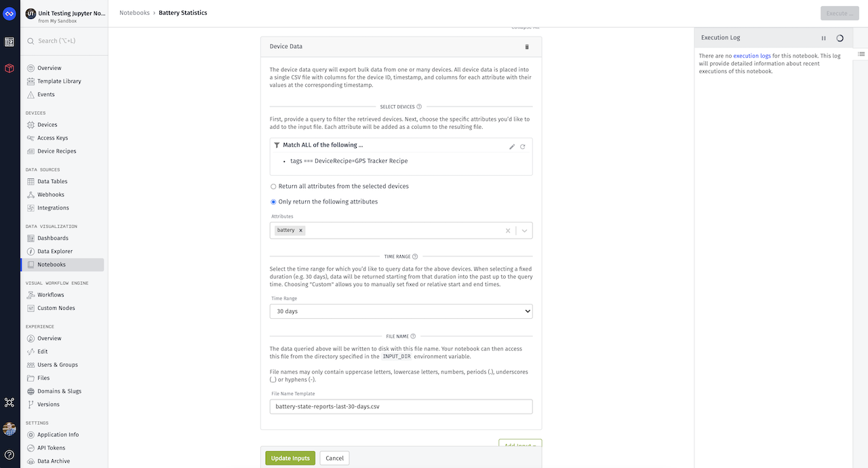Image resolution: width=868 pixels, height=468 pixels.
Task: Open Dashboards in the sidebar
Action: pos(52,238)
